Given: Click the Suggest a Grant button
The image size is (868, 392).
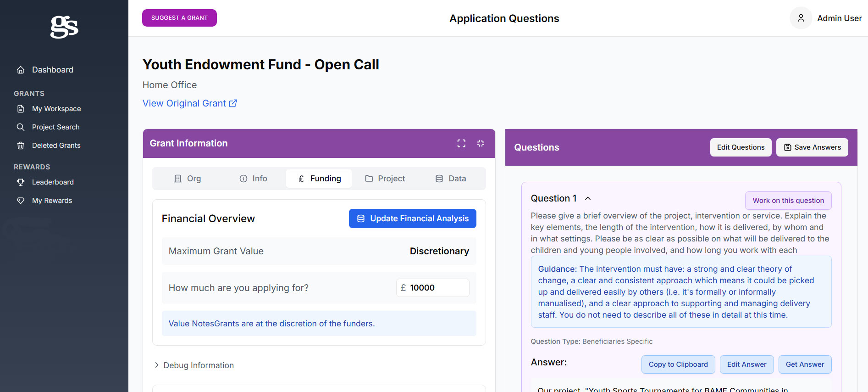Looking at the screenshot, I should pyautogui.click(x=179, y=18).
